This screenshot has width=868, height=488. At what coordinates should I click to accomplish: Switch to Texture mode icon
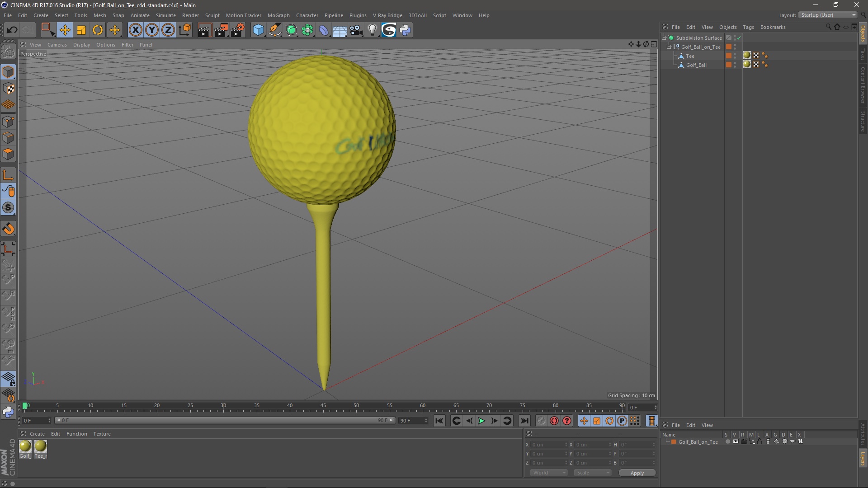[8, 89]
